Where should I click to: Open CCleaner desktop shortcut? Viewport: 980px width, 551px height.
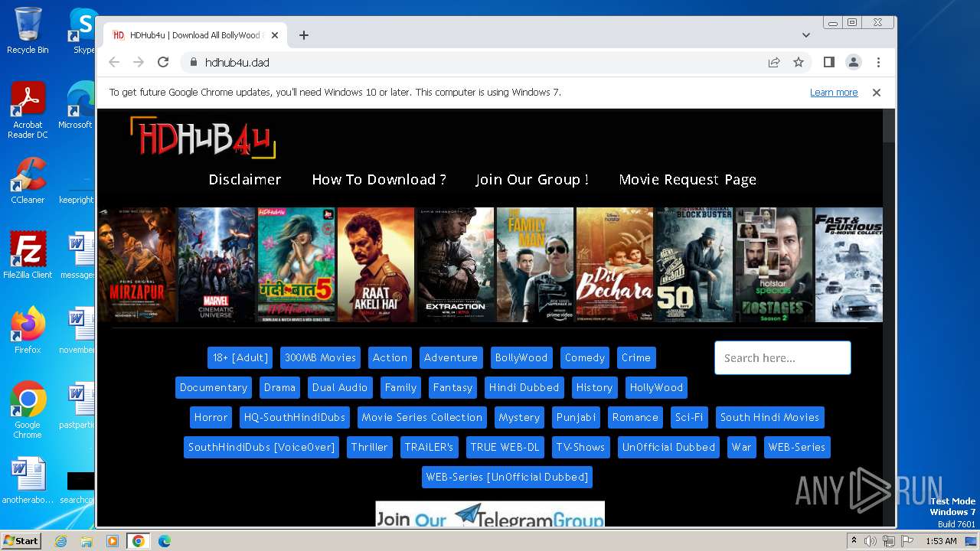coord(28,181)
